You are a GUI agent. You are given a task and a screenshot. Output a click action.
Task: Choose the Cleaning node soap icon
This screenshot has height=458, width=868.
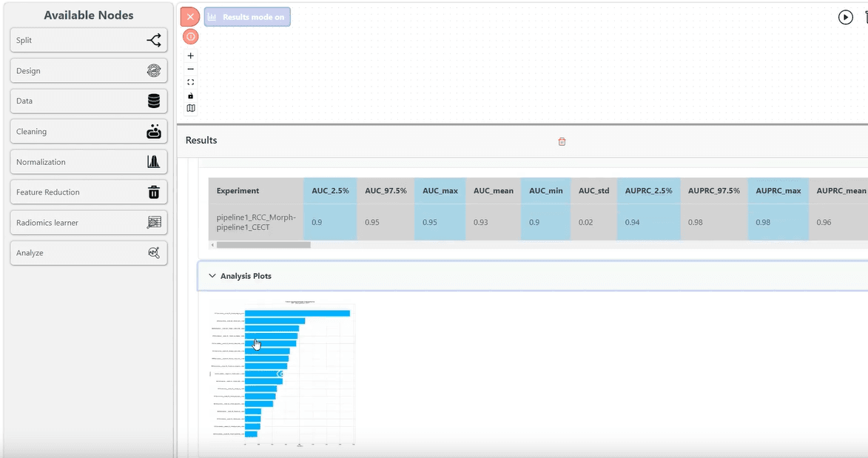tap(154, 132)
